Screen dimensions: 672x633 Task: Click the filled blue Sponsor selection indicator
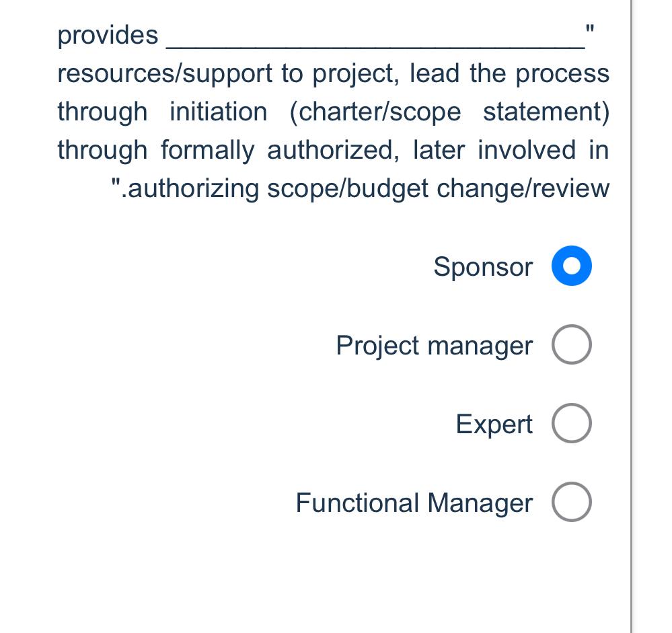click(x=571, y=265)
